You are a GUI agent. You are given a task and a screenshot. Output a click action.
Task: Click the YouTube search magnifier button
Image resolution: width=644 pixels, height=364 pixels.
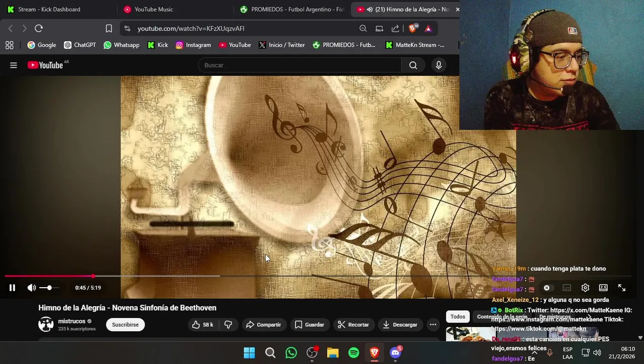413,65
